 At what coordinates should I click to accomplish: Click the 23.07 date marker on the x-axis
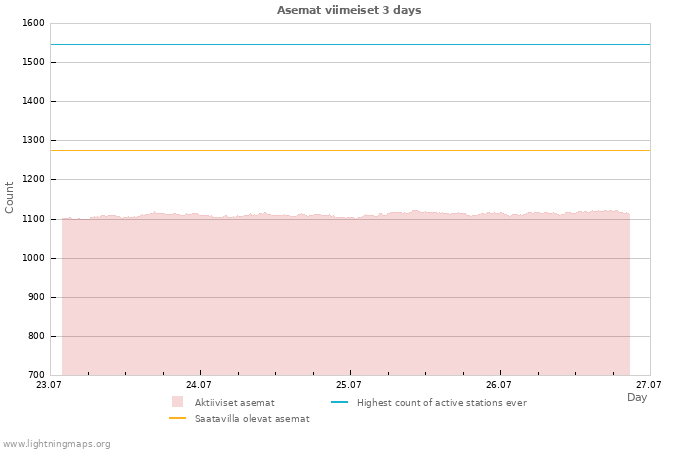tap(49, 385)
